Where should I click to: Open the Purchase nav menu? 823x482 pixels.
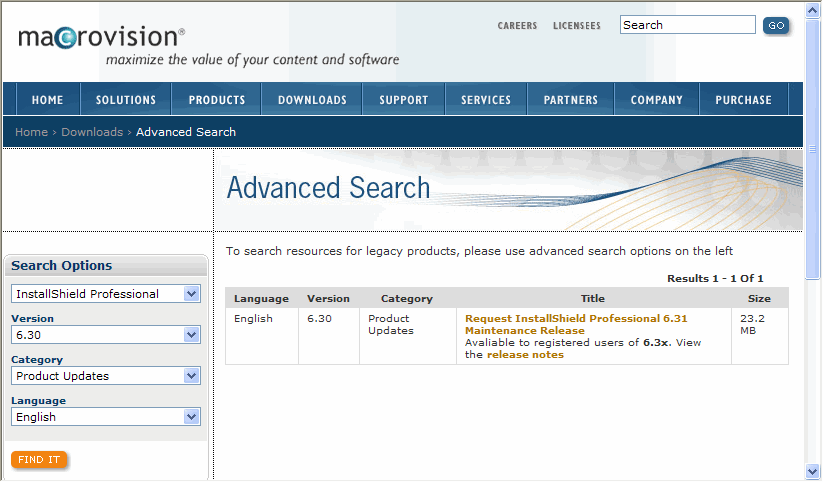click(743, 100)
